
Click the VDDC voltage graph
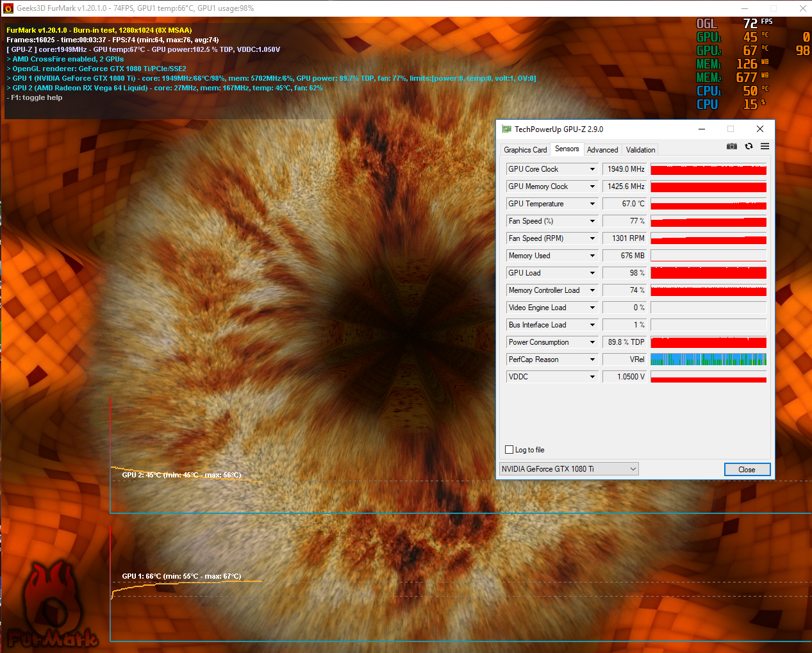708,377
